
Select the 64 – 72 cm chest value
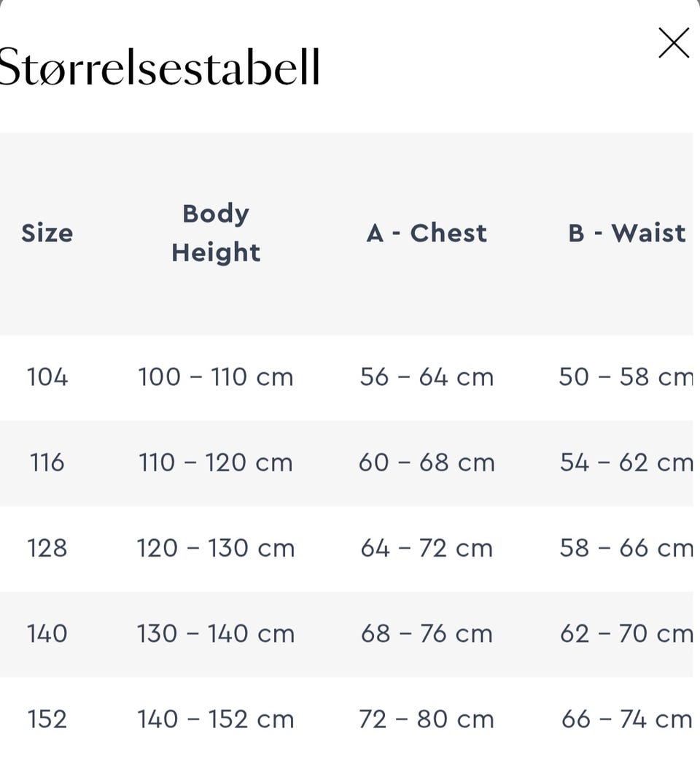click(427, 548)
